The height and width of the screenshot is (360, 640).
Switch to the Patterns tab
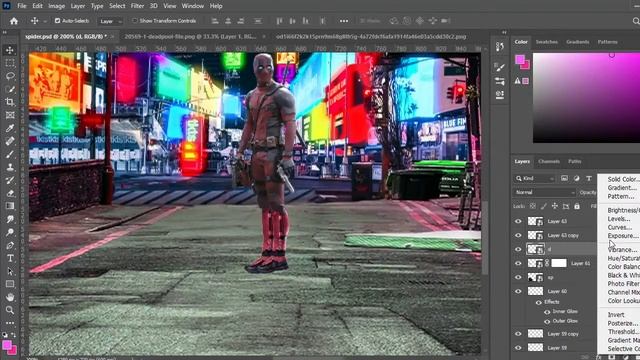click(x=607, y=42)
